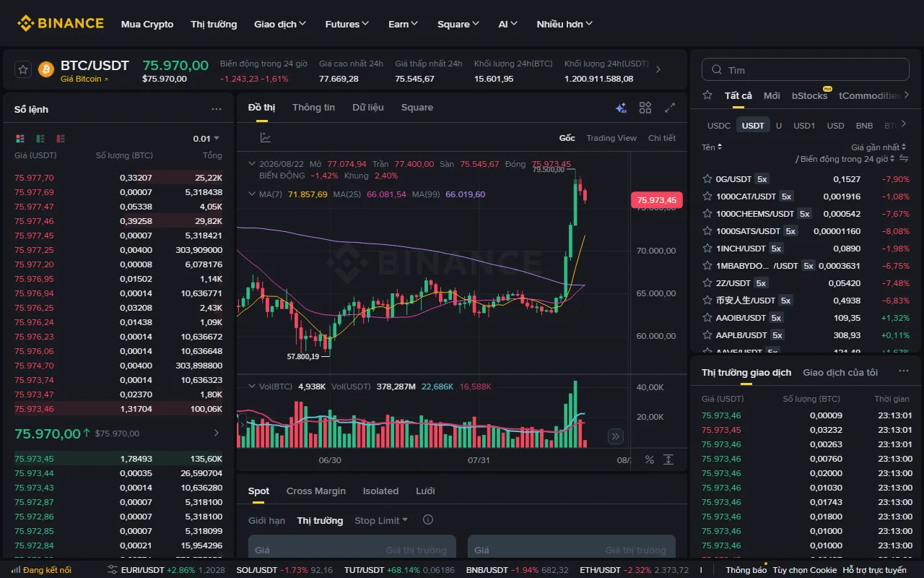This screenshot has width=924, height=578.
Task: Select the Isolated margin tab
Action: click(x=380, y=491)
